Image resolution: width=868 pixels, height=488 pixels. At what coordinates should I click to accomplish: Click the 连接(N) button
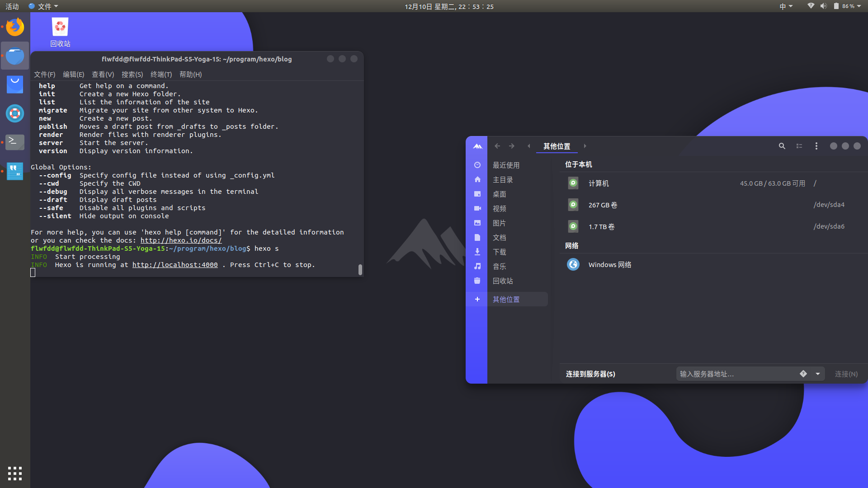click(846, 374)
